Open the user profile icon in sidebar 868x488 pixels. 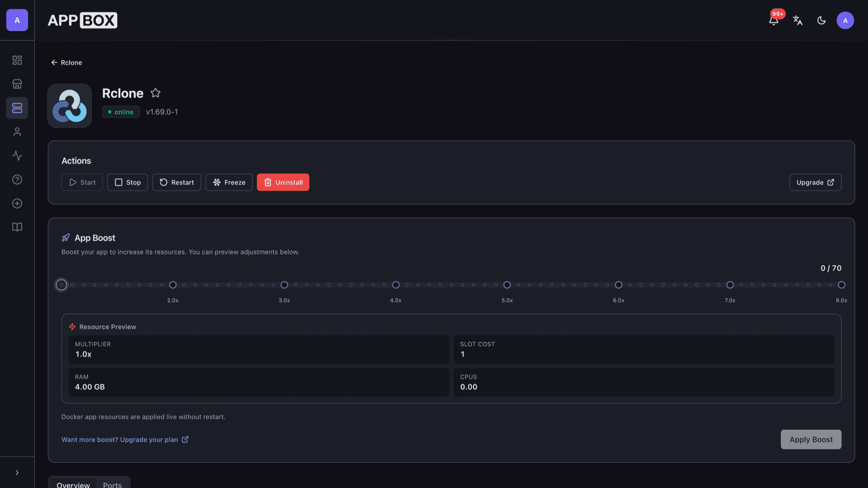[x=17, y=132]
